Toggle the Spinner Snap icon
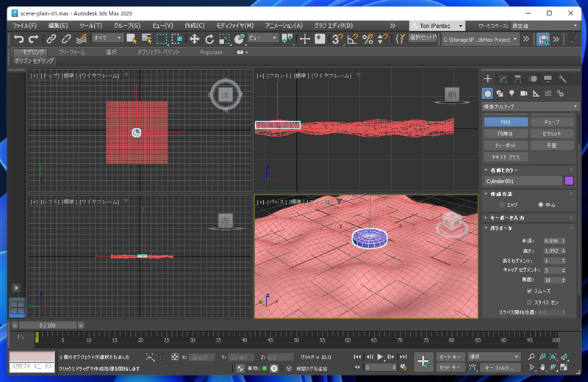 382,39
